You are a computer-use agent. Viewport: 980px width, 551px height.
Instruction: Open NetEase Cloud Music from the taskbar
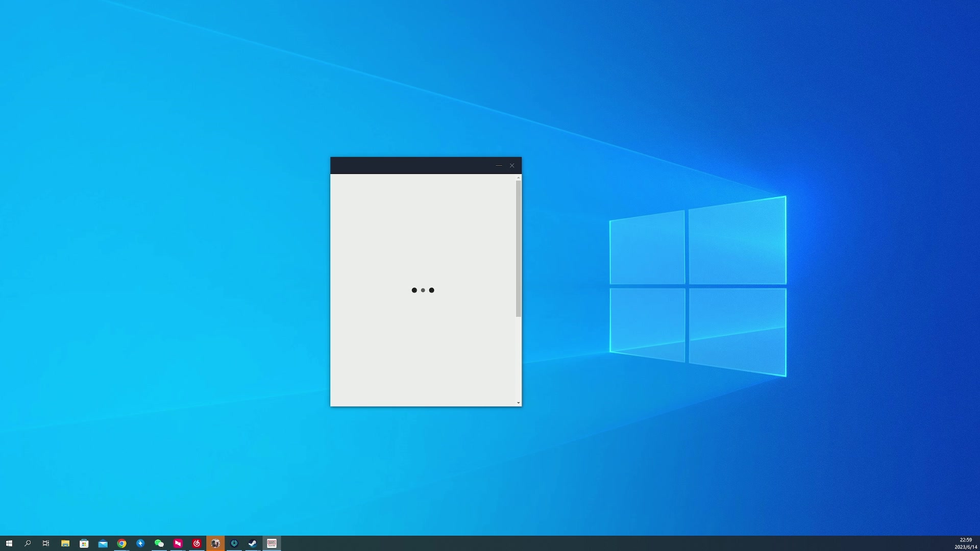click(x=197, y=543)
